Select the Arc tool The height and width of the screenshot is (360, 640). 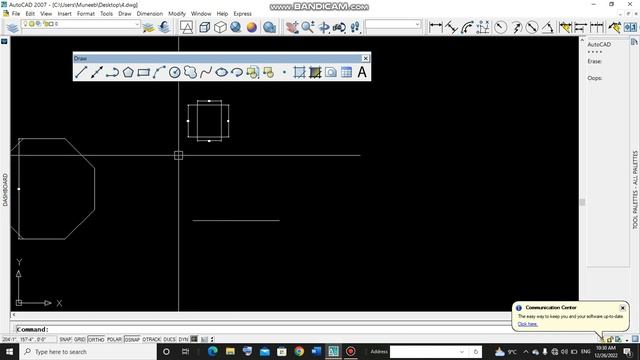(x=159, y=72)
